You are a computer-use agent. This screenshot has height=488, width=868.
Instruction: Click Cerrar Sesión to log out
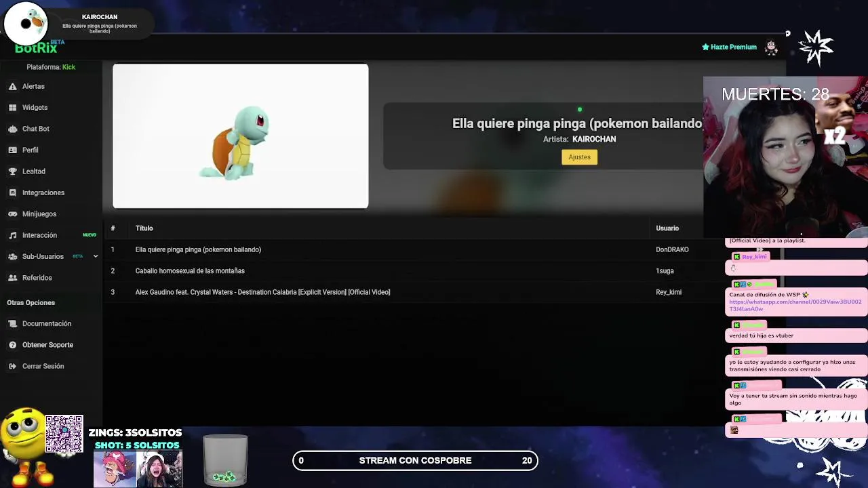43,366
